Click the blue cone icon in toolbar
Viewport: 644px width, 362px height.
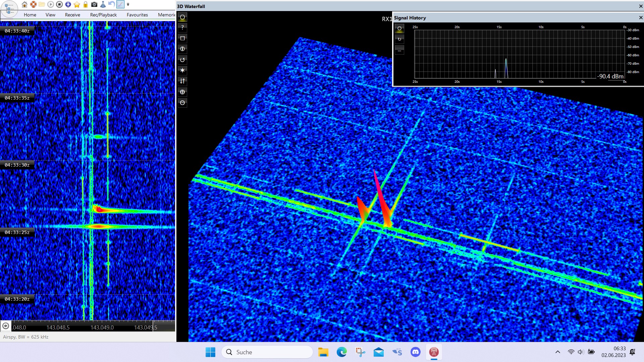click(x=103, y=4)
